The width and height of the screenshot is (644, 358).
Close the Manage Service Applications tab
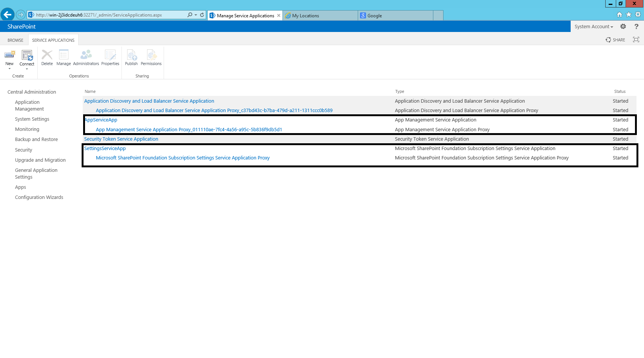[x=279, y=15]
